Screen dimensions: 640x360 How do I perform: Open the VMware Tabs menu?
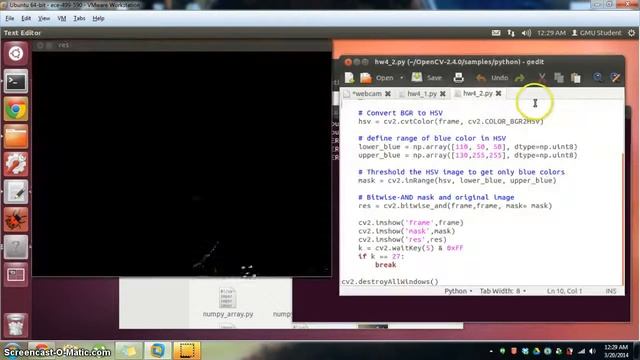tap(79, 18)
